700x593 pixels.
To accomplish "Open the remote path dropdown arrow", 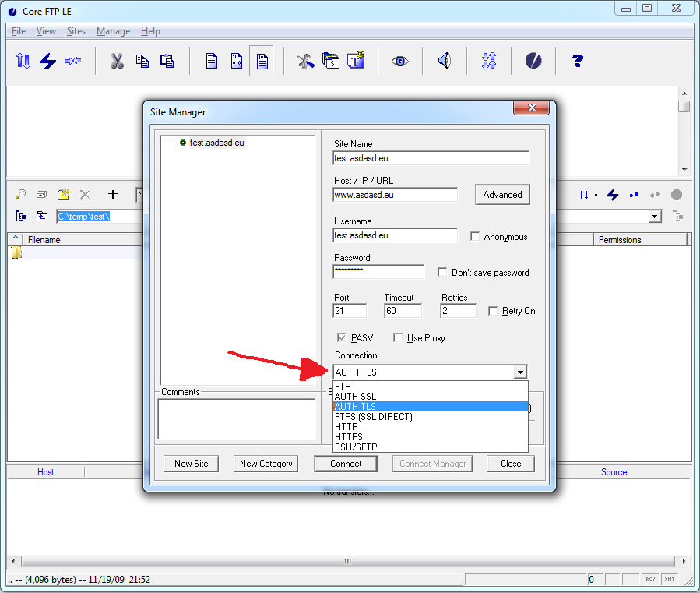I will [655, 217].
